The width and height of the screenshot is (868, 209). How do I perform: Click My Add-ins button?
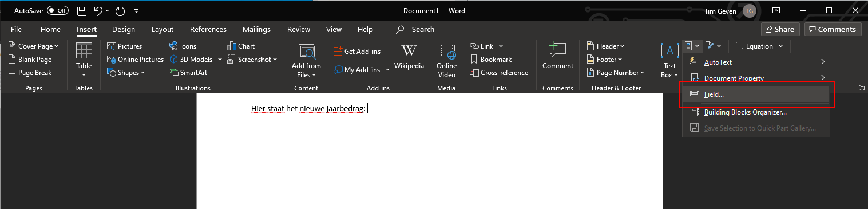[x=357, y=70]
